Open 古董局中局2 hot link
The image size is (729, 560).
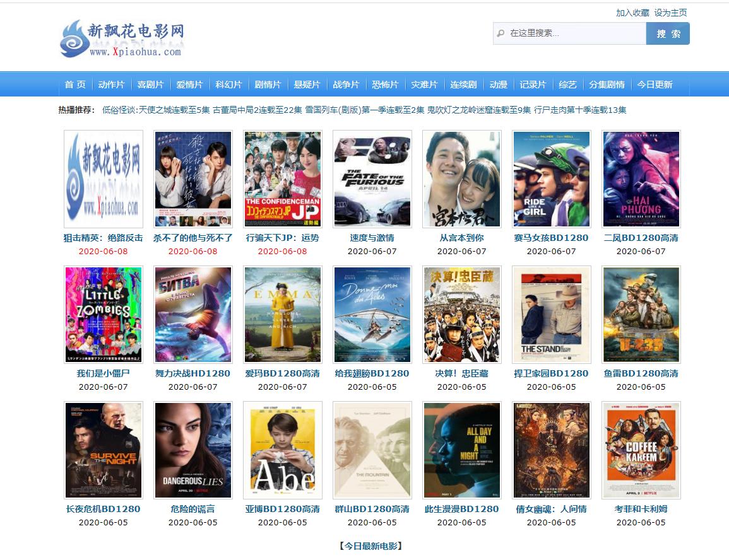click(257, 110)
